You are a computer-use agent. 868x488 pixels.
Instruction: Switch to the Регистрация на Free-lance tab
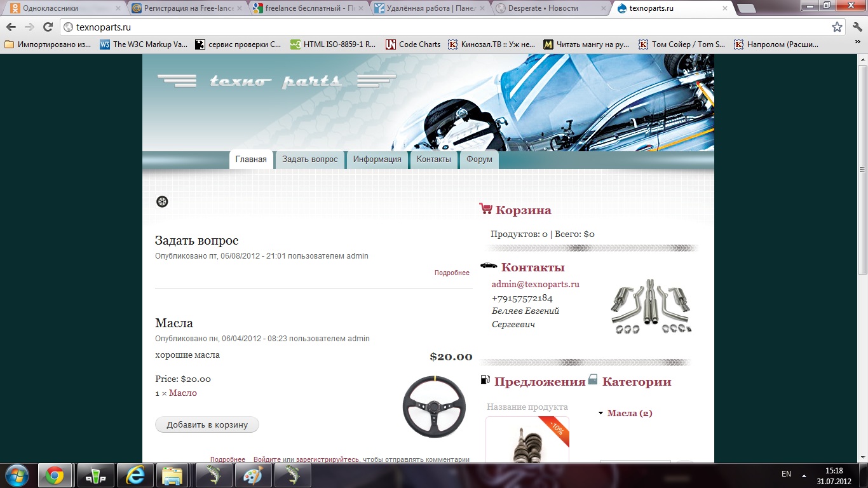[184, 9]
